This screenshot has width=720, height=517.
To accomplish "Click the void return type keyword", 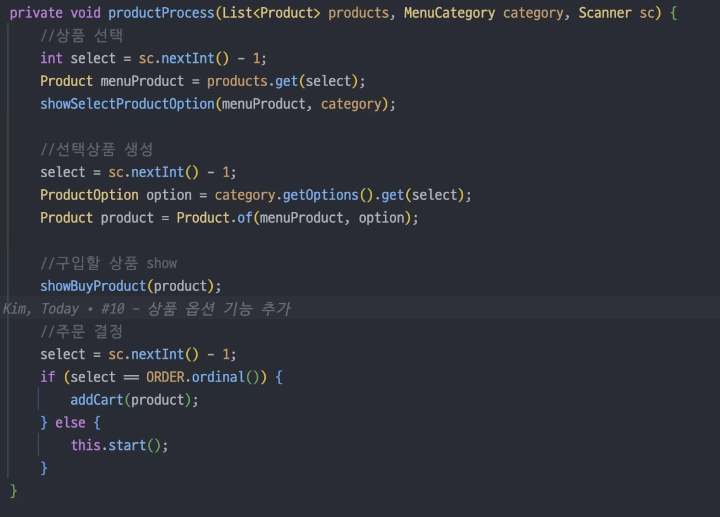I will (85, 13).
